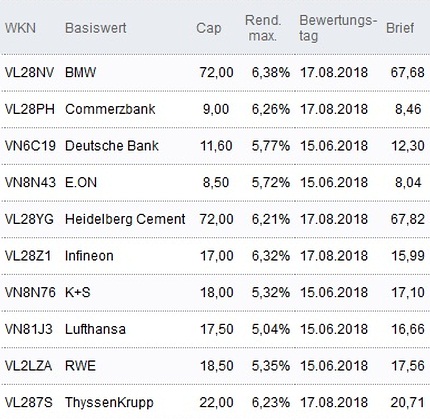Click the Bewertungstag column header

click(x=338, y=28)
